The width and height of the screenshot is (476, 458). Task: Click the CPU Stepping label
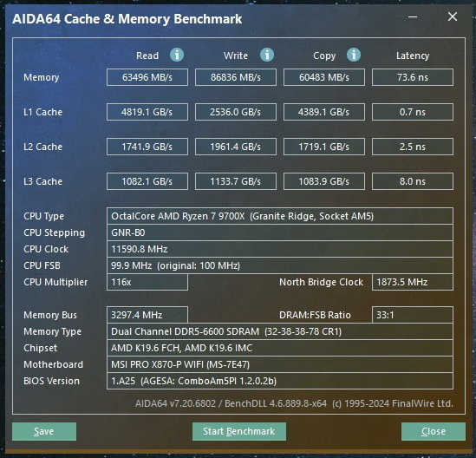click(x=54, y=233)
